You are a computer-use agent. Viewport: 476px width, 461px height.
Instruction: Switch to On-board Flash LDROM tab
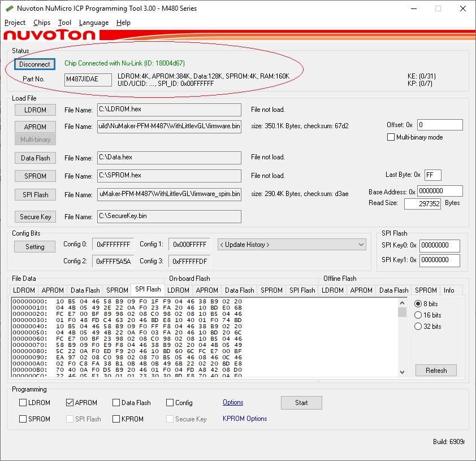178,290
